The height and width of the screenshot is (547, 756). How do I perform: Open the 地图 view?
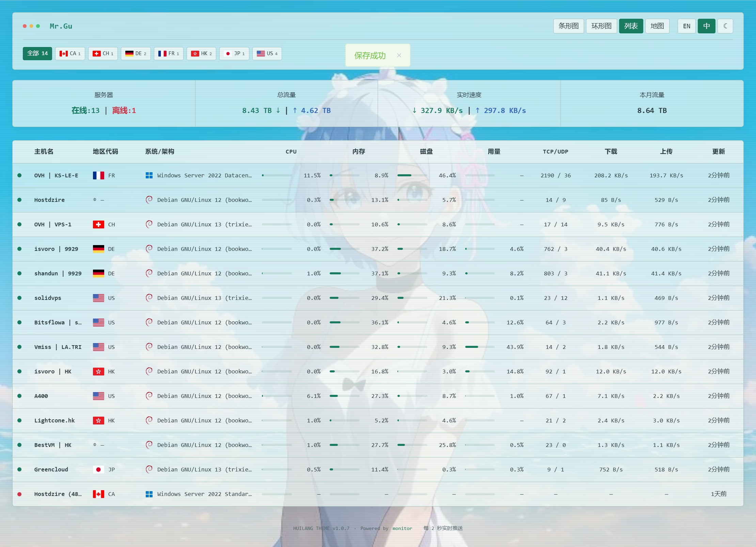(x=657, y=26)
